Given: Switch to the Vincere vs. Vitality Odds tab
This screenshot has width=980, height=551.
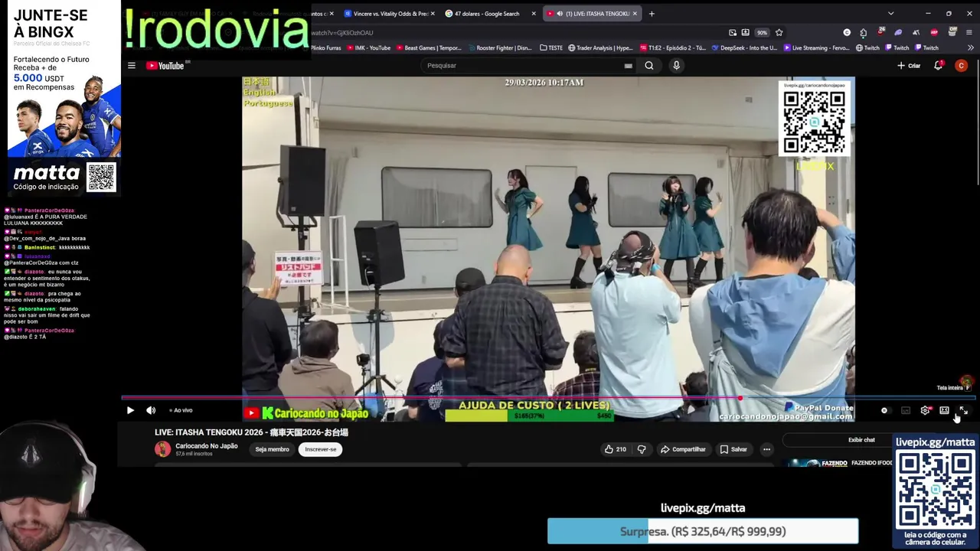Looking at the screenshot, I should pos(390,14).
